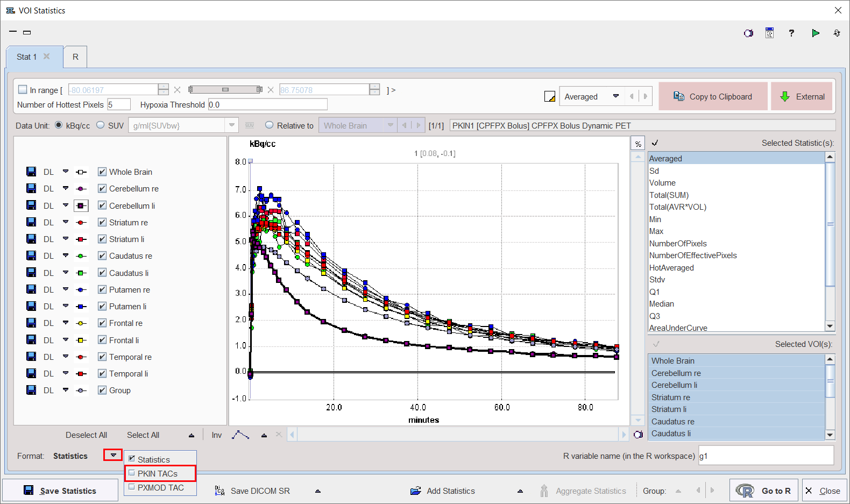The height and width of the screenshot is (504, 850).
Task: Uncheck the Putamen li curve checkbox
Action: (102, 306)
